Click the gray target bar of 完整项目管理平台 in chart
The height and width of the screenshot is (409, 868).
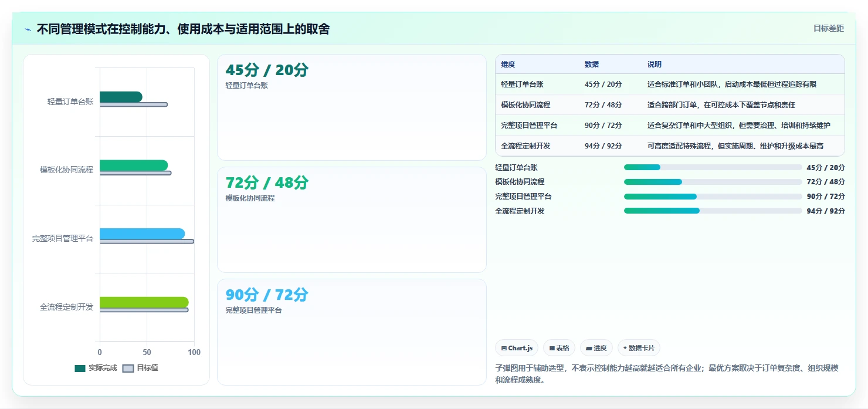147,241
